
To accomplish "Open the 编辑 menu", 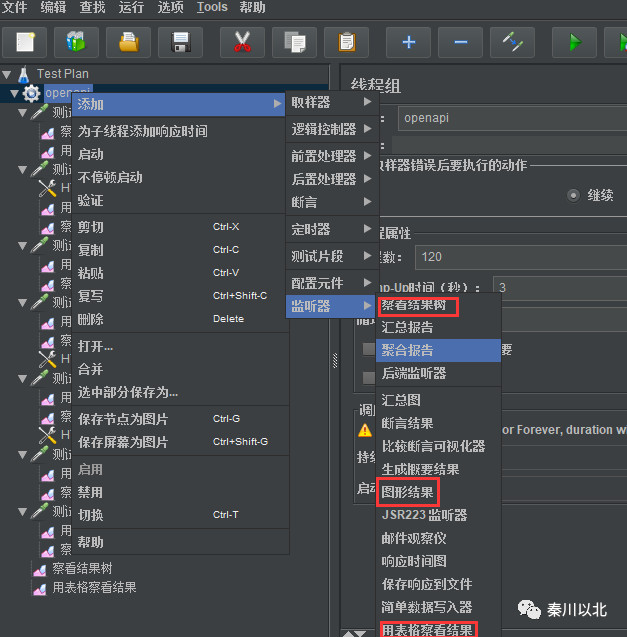I will click(x=53, y=7).
